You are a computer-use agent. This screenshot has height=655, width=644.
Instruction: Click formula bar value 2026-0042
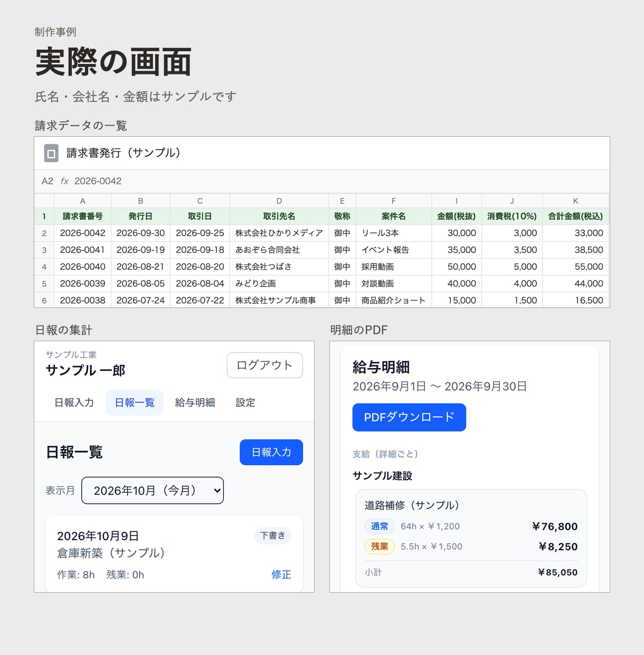(98, 181)
